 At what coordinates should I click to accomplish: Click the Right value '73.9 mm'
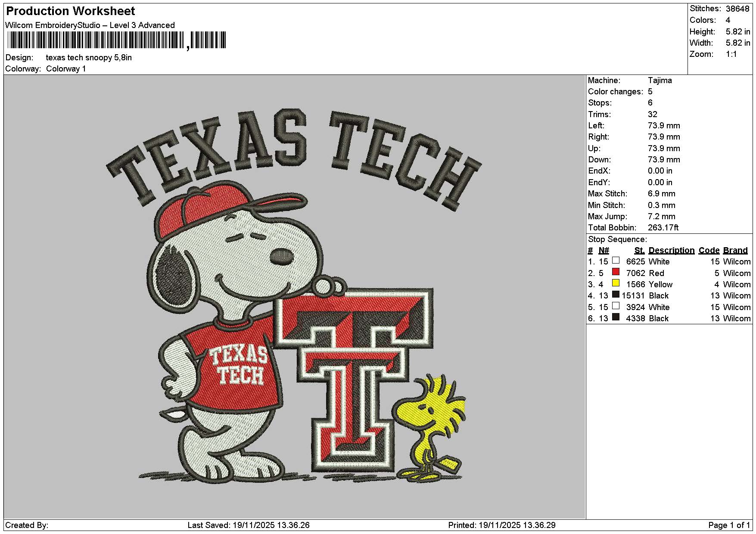coord(664,137)
